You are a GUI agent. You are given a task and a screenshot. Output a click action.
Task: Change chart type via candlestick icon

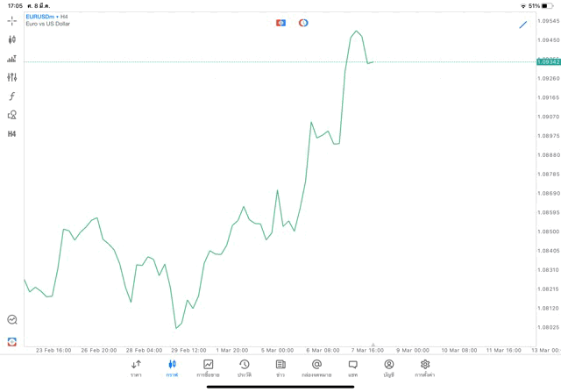point(11,39)
